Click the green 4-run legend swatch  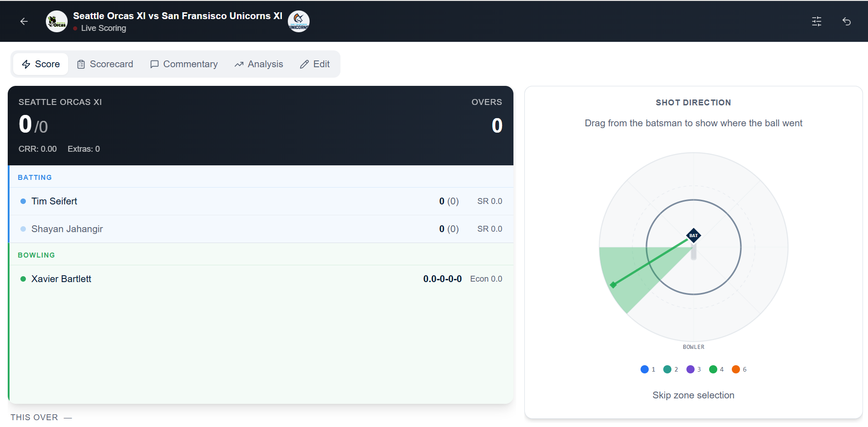click(713, 369)
